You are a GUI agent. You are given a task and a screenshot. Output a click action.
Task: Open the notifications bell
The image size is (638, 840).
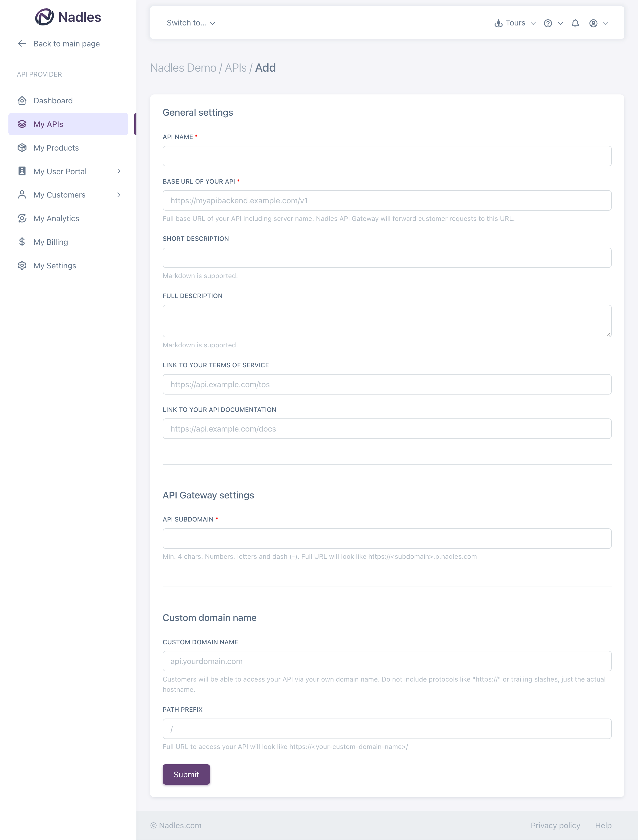tap(575, 23)
